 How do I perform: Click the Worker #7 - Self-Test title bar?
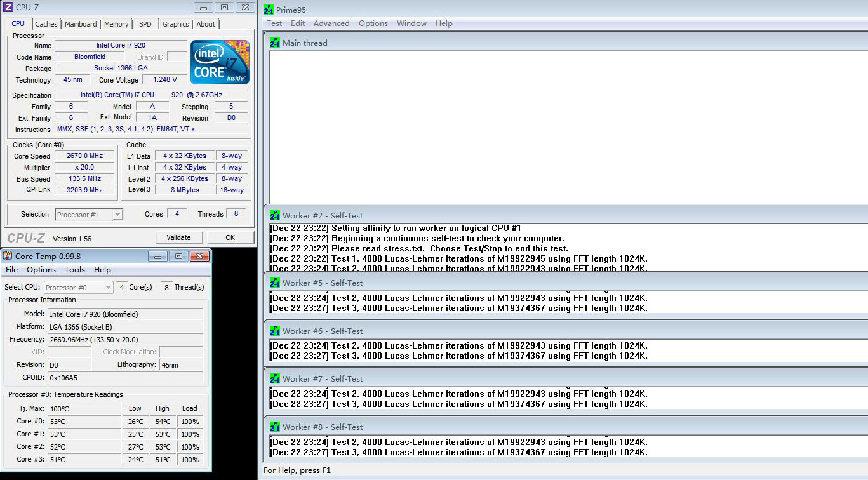coord(566,378)
